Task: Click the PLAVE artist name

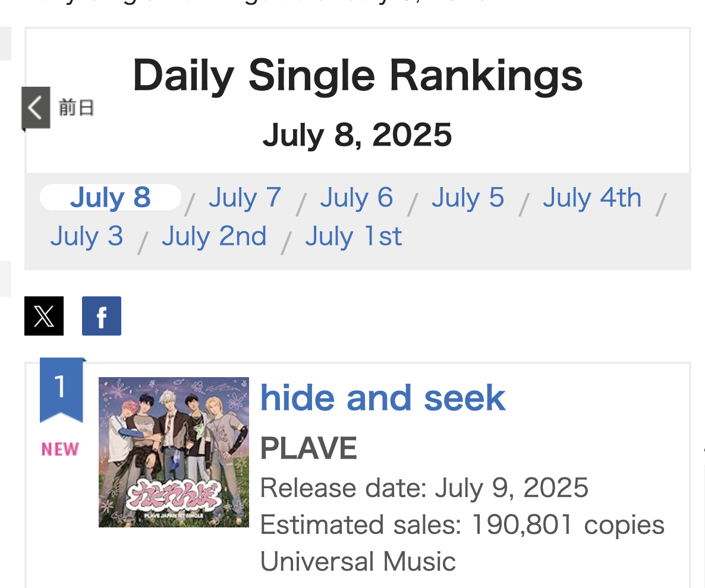Action: click(x=309, y=448)
